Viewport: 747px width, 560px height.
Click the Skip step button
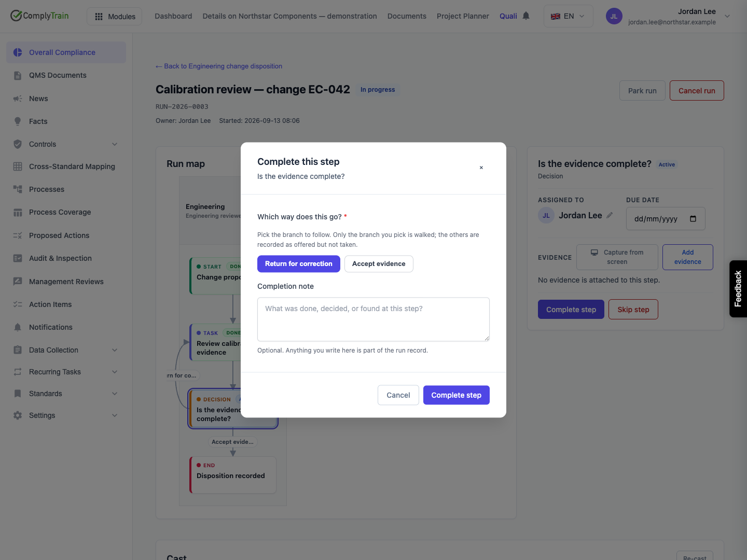click(633, 310)
